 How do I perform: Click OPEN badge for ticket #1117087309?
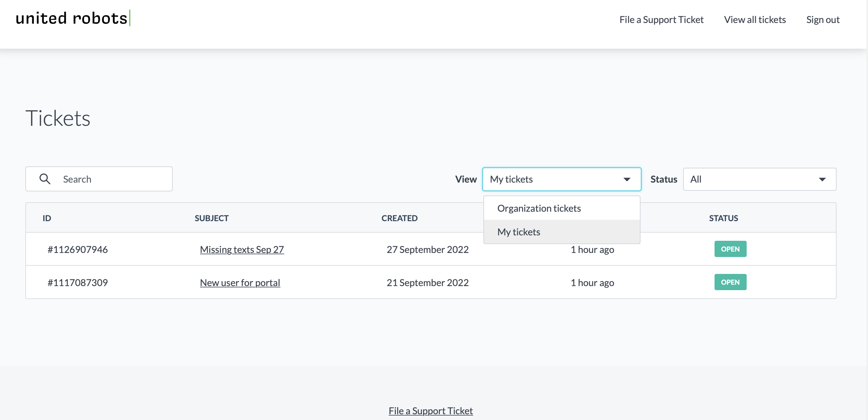point(730,282)
